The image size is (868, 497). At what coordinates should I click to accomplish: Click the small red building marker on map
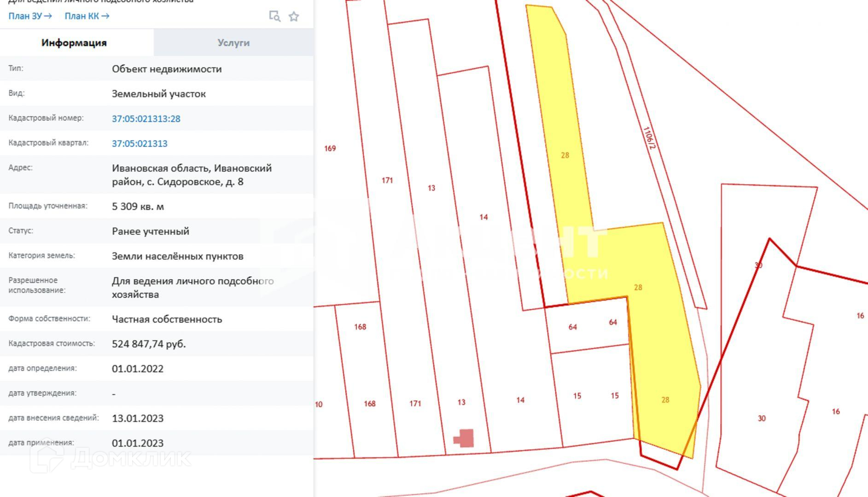tap(464, 438)
